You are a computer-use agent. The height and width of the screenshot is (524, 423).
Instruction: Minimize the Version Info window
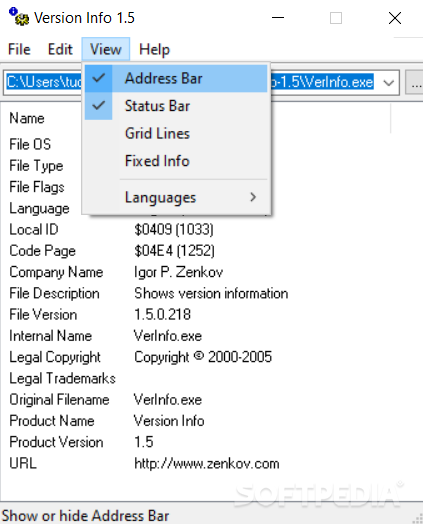pos(278,18)
